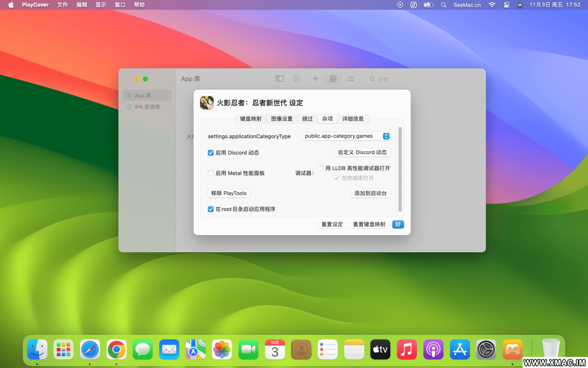Open the Apple menu
This screenshot has width=588, height=368.
point(11,5)
